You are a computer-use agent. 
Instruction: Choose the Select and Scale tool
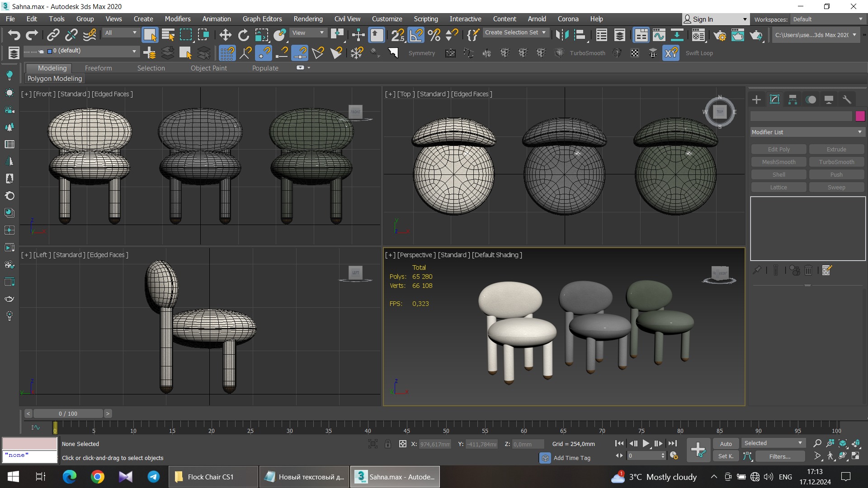(x=261, y=35)
